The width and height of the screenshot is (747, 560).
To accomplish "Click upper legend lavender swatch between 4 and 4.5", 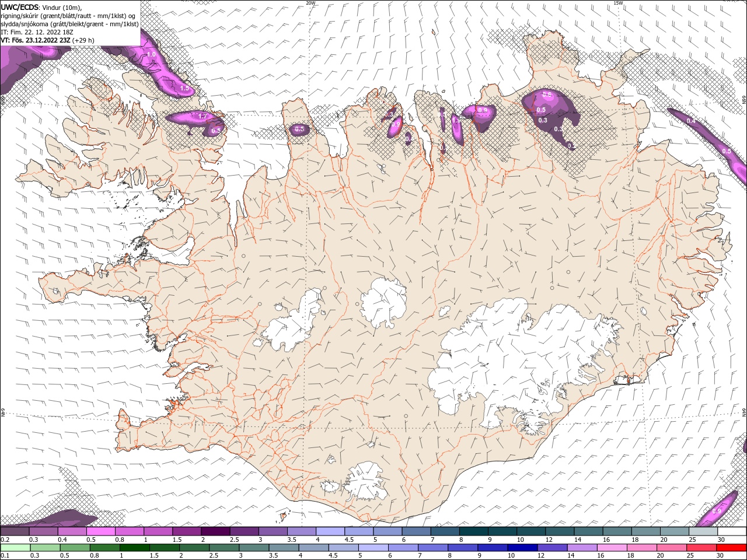I will point(330,531).
